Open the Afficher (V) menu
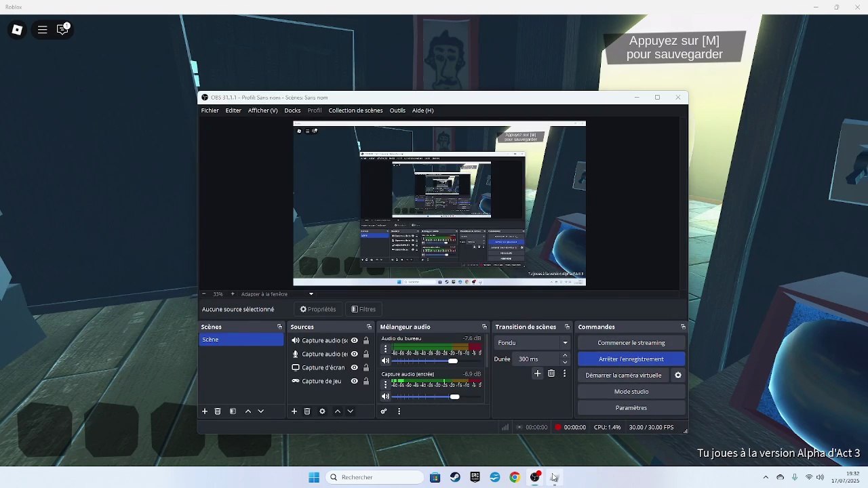868x488 pixels. (x=262, y=110)
